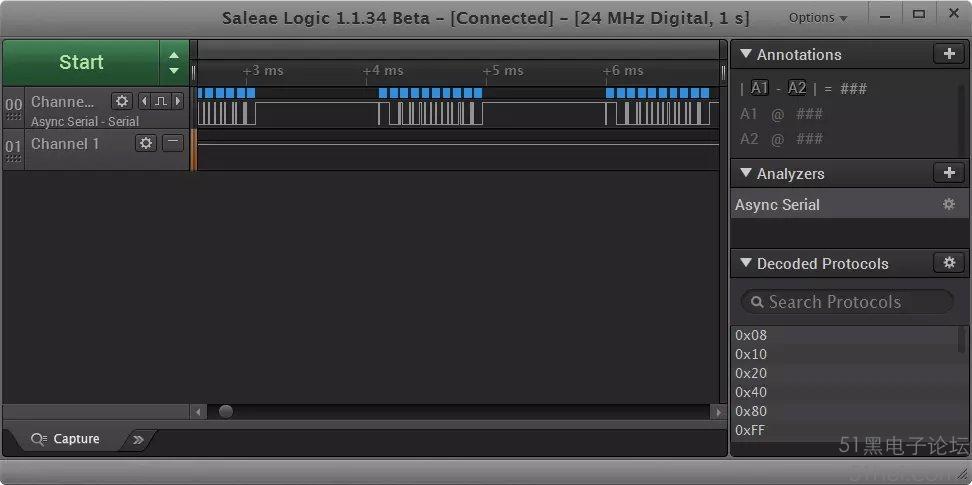Viewport: 972px width, 485px height.
Task: Click Channel 1 drag handle number 01
Action: [13, 149]
